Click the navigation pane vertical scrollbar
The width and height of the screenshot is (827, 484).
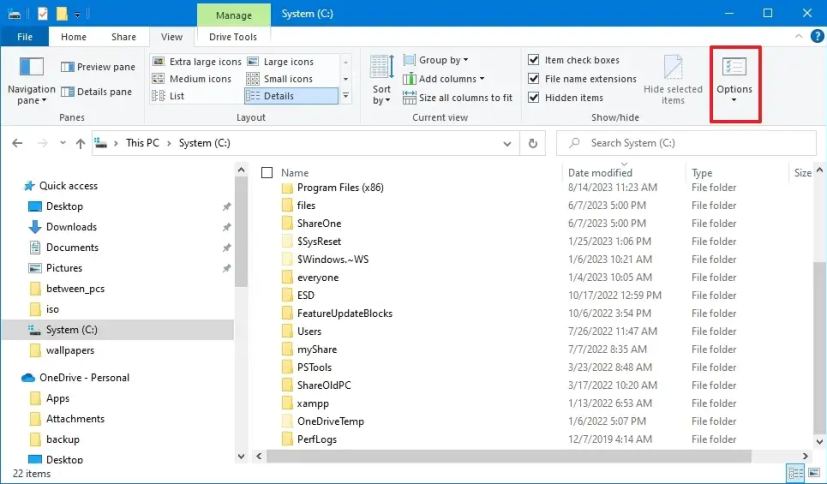click(x=241, y=232)
